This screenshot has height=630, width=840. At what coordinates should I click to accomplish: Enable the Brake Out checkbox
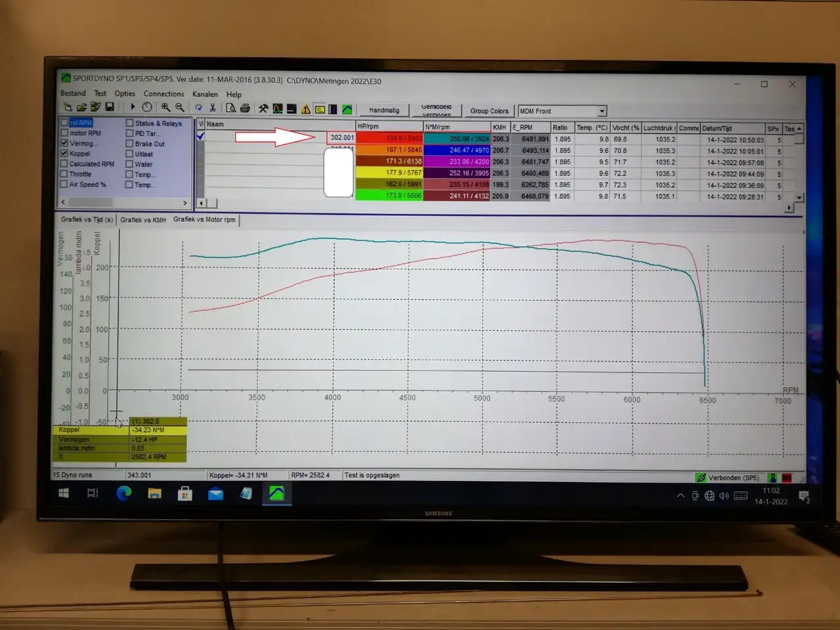coord(129,144)
